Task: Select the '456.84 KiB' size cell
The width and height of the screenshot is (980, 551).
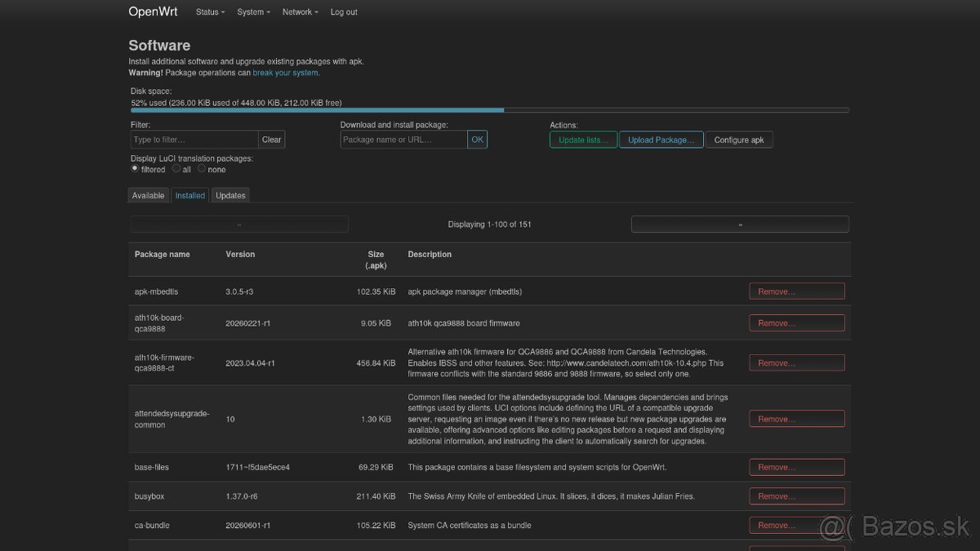Action: point(376,363)
